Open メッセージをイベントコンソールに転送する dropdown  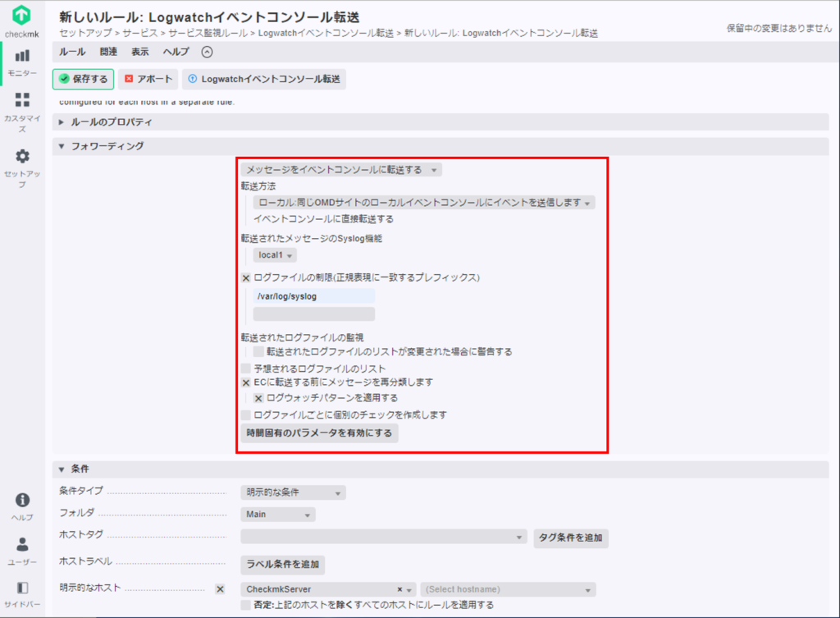click(341, 170)
